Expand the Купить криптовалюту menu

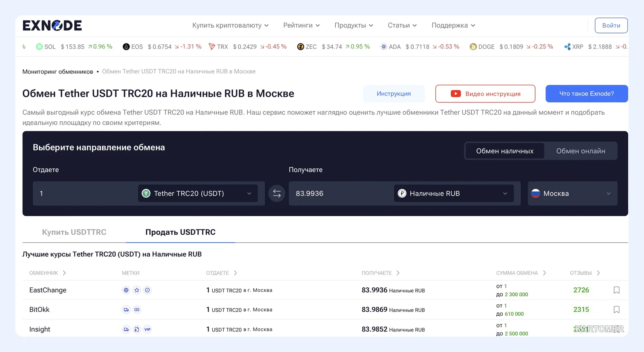pos(230,25)
